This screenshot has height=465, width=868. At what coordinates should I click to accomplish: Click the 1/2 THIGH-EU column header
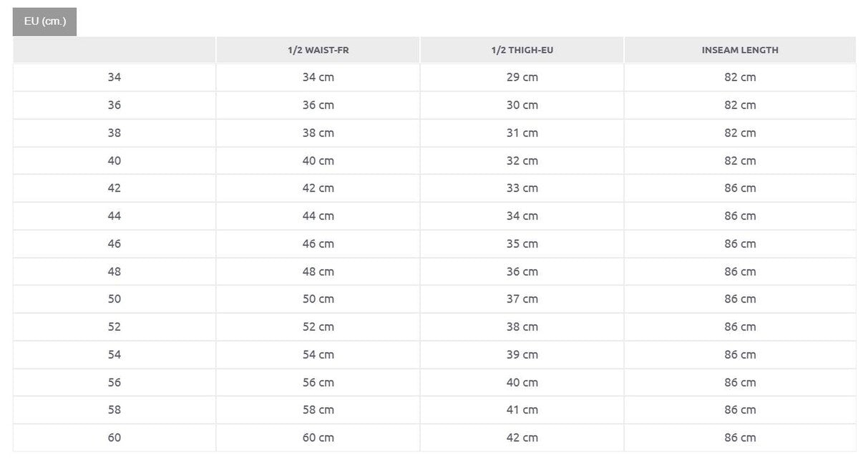coord(522,50)
